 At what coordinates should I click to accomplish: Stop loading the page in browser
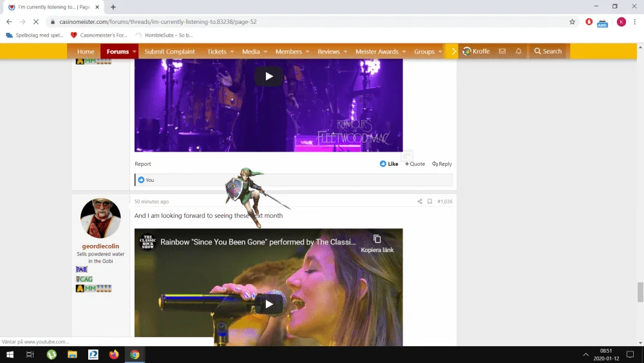(x=35, y=22)
